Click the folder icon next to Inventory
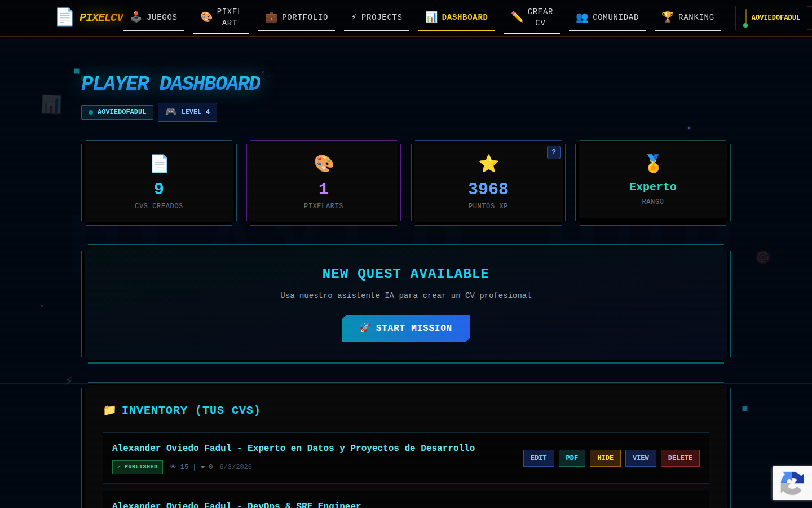This screenshot has height=508, width=812. tap(110, 410)
